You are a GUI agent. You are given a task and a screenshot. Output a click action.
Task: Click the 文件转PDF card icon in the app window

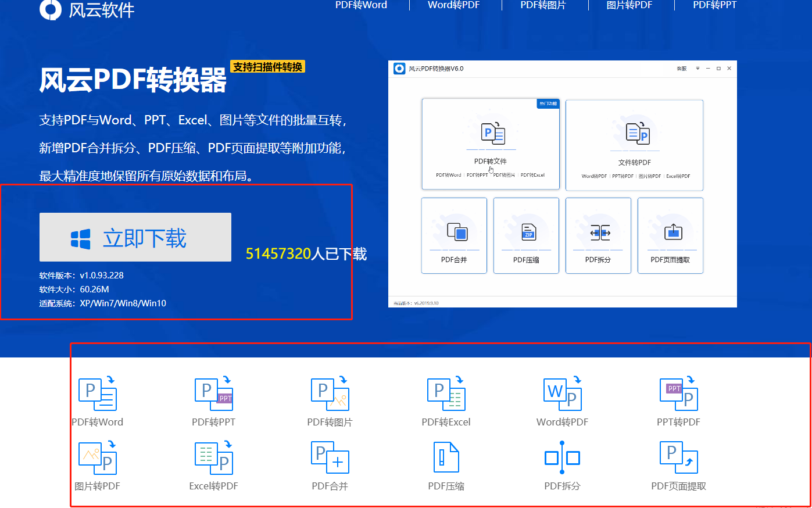pyautogui.click(x=638, y=134)
